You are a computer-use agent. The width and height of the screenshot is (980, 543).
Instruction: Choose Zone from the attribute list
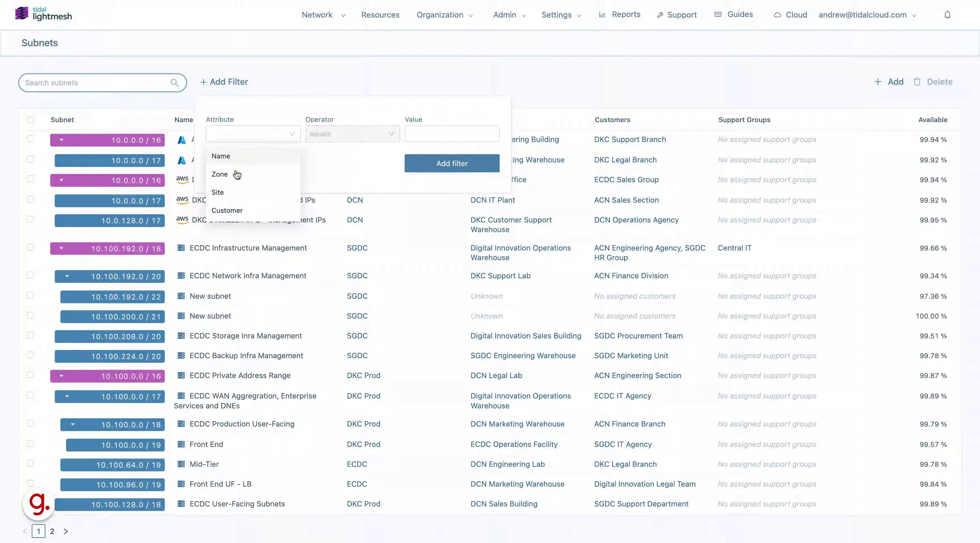253,174
